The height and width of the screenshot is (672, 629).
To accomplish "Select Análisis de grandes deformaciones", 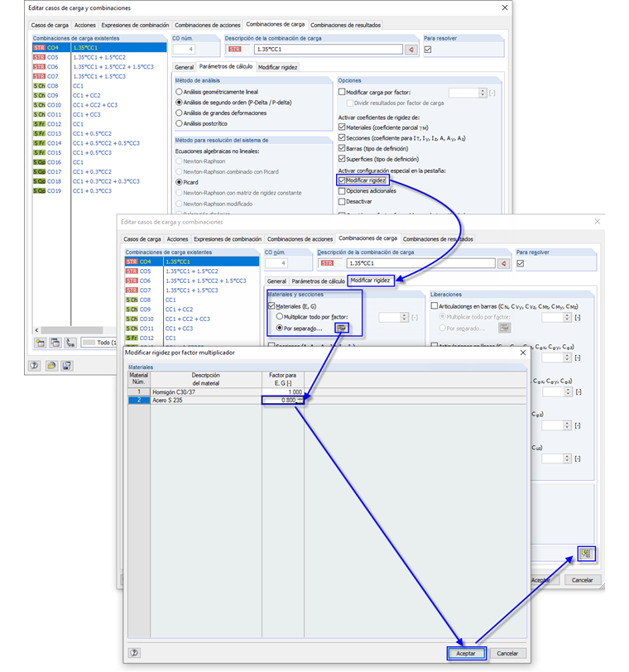I will point(179,113).
